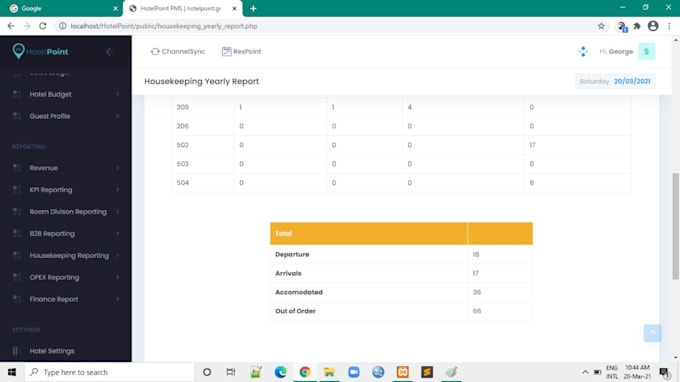Reload the page with refresh icon
Viewport: 680px width, 382px height.
[42, 26]
